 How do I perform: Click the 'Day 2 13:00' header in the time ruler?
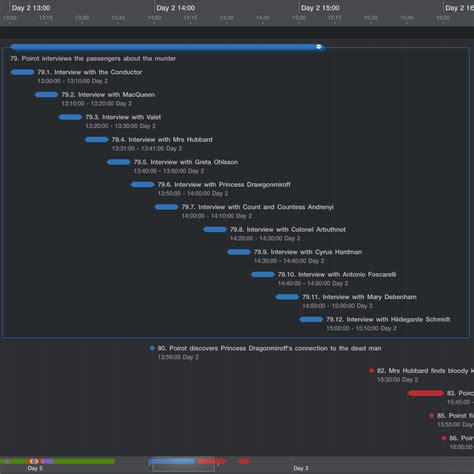tap(31, 8)
